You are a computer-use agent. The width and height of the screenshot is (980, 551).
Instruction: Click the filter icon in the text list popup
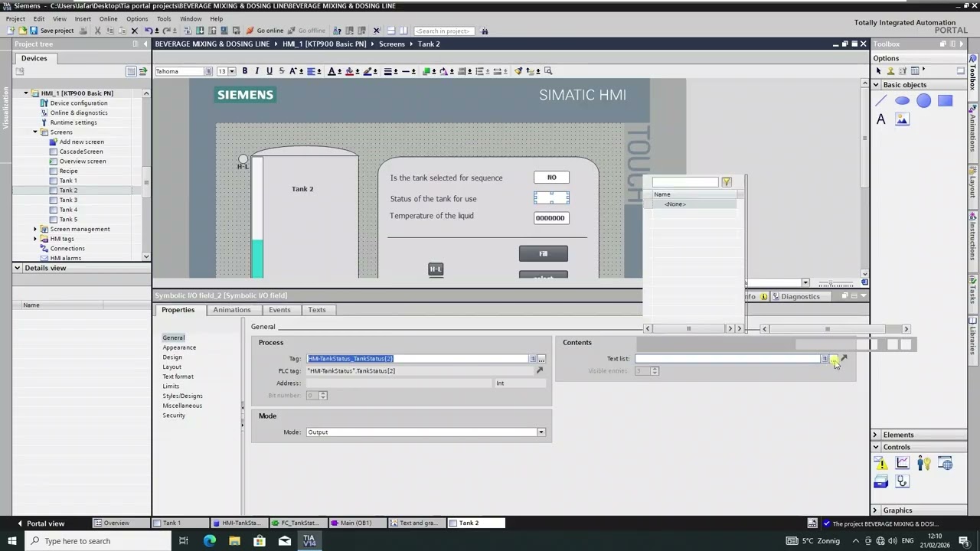(x=727, y=182)
